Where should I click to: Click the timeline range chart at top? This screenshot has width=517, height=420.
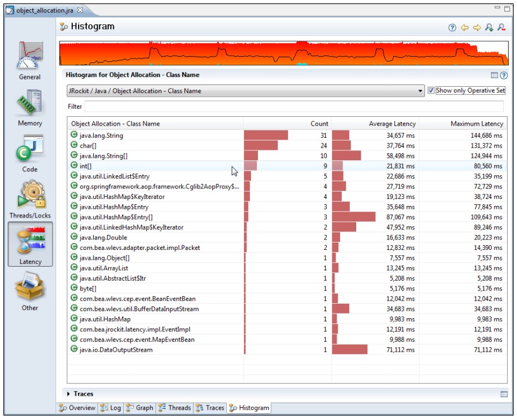[x=283, y=53]
